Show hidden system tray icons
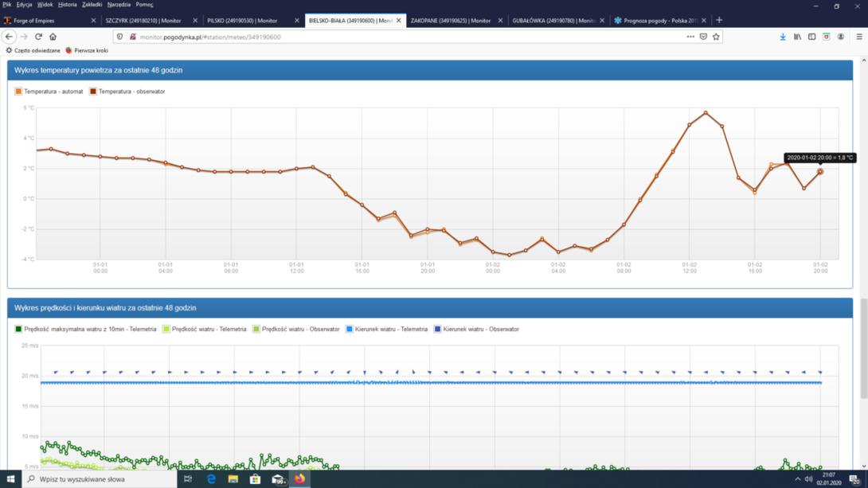 pos(797,479)
